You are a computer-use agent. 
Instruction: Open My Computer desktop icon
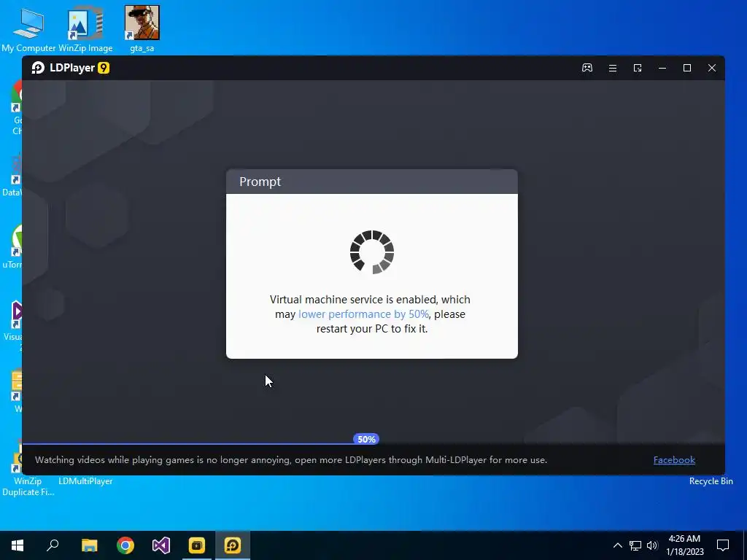point(28,28)
